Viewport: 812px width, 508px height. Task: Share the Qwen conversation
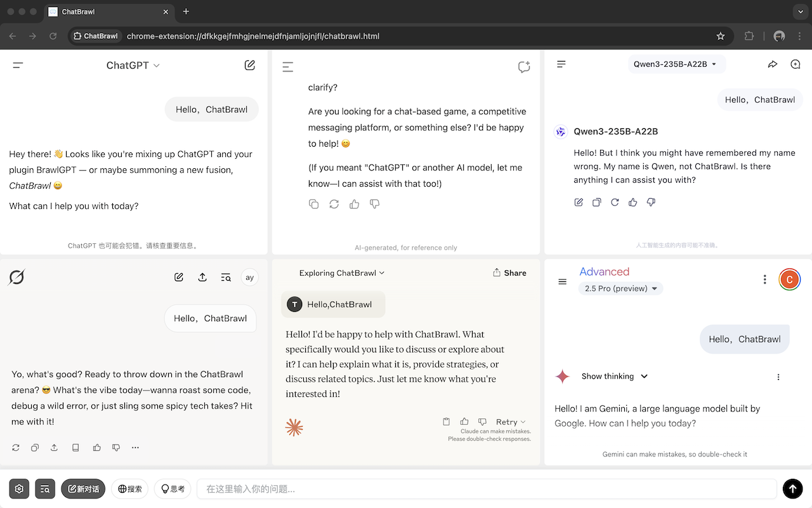[x=773, y=64]
